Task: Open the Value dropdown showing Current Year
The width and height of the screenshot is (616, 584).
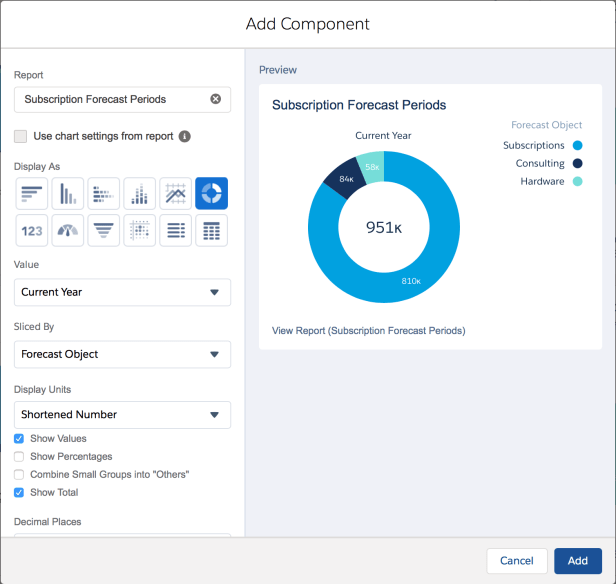Action: [x=122, y=292]
